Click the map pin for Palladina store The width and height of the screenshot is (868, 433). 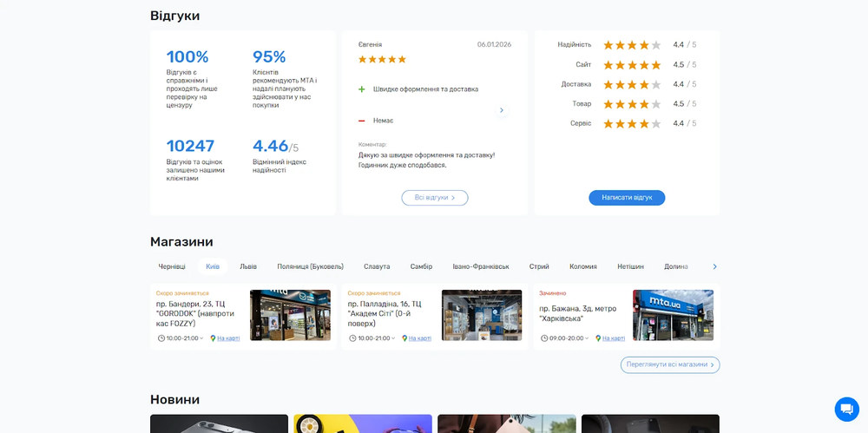[x=404, y=338]
